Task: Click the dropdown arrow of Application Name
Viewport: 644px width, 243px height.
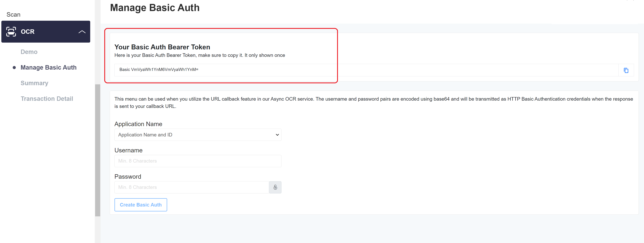Action: (277, 135)
